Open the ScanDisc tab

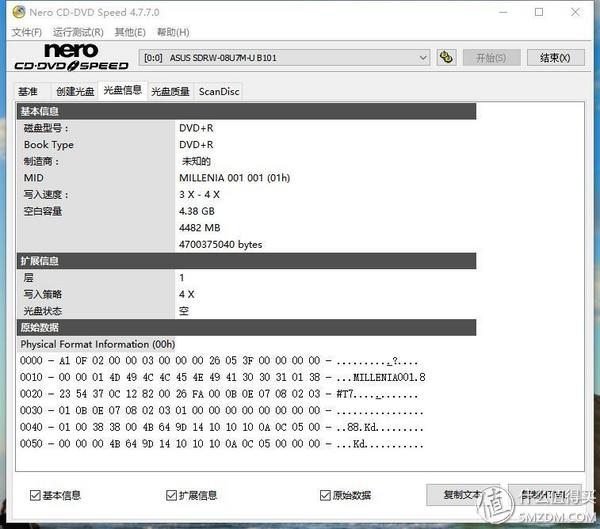click(219, 91)
